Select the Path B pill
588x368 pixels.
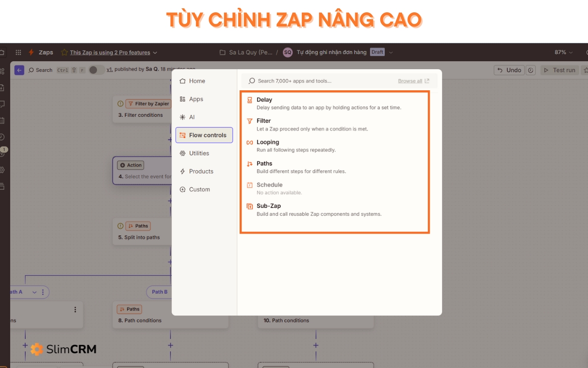click(160, 292)
